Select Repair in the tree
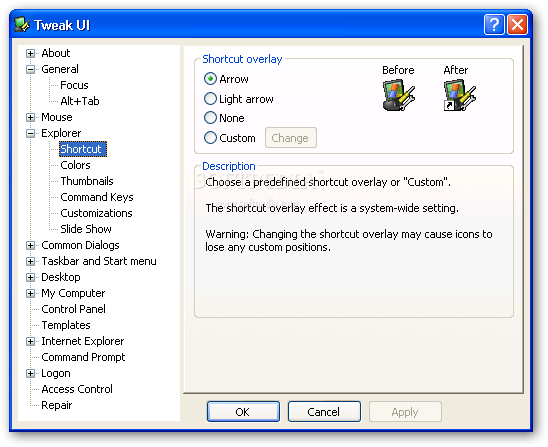Screen dimensions: 548x447 coord(56,405)
